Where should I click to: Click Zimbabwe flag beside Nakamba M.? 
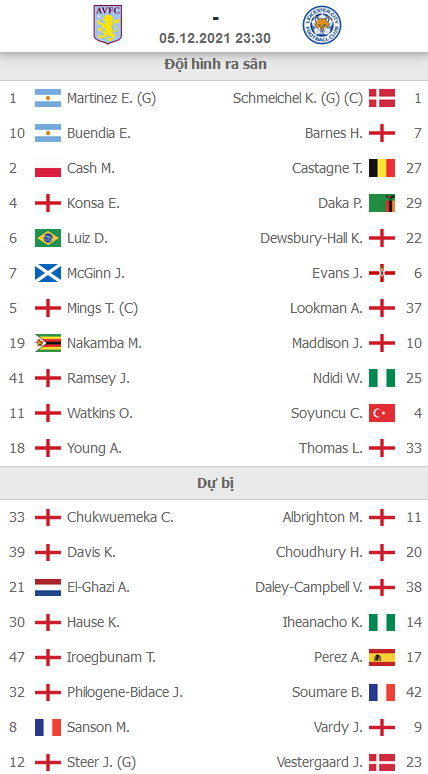pos(48,343)
